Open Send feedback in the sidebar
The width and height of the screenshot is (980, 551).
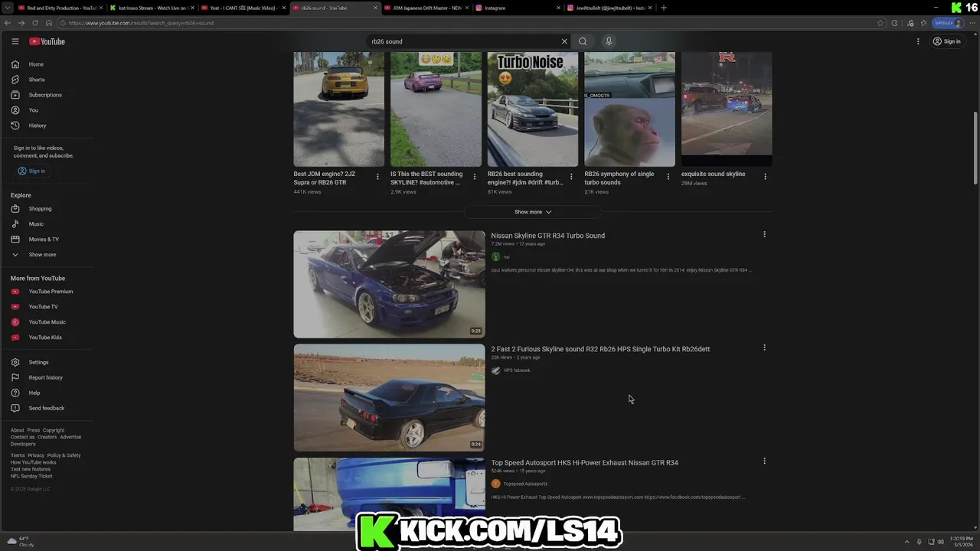click(46, 408)
